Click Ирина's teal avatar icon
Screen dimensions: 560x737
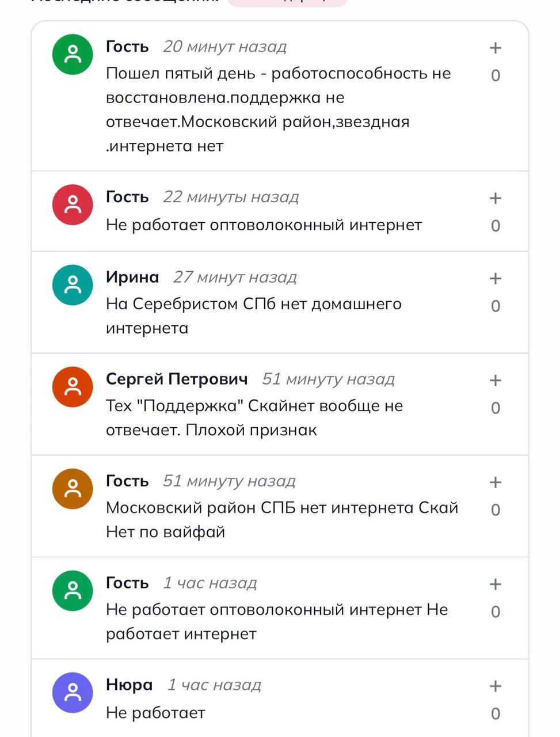pyautogui.click(x=73, y=285)
